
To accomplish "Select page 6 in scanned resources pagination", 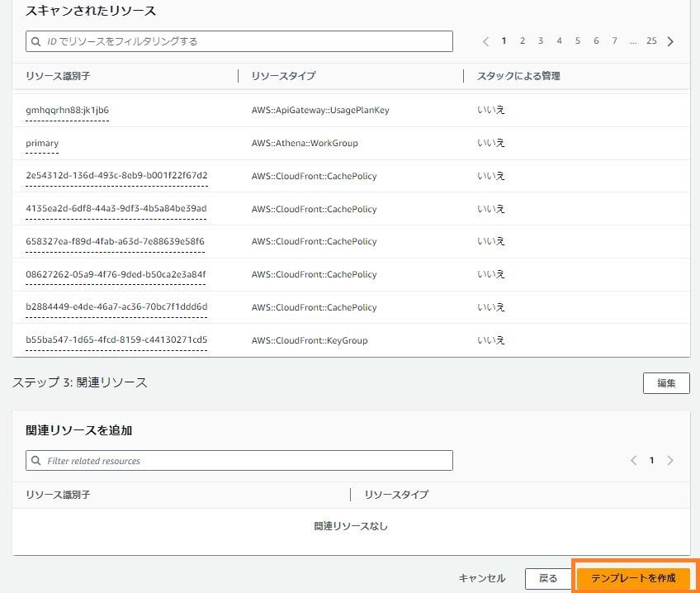I will point(596,41).
